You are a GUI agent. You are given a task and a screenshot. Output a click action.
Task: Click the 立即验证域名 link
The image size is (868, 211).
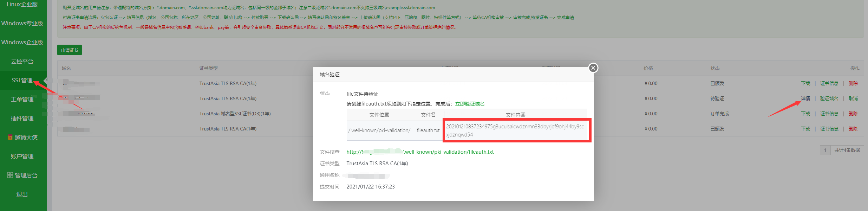[x=470, y=104]
